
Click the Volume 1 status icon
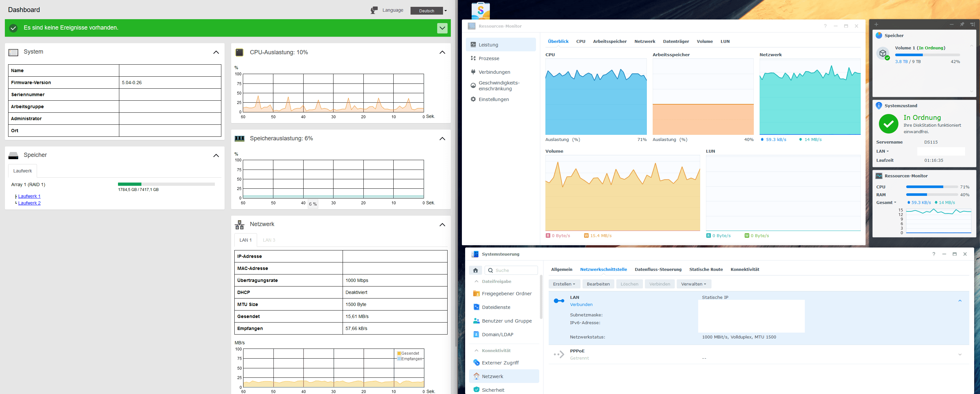coord(883,54)
